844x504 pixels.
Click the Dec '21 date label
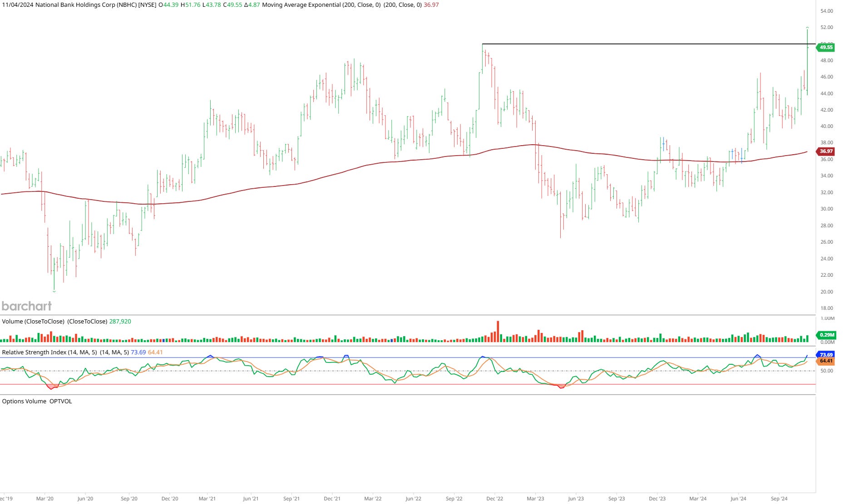[332, 499]
